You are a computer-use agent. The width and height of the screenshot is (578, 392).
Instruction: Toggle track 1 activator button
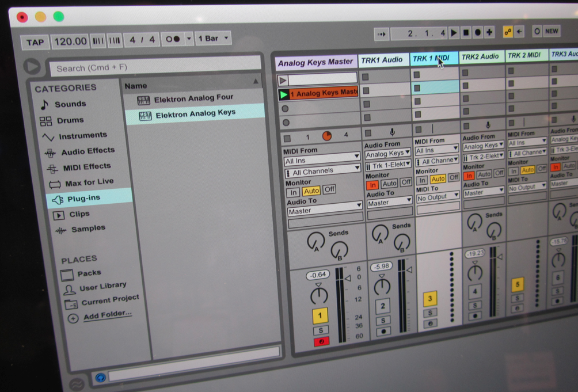tap(320, 315)
